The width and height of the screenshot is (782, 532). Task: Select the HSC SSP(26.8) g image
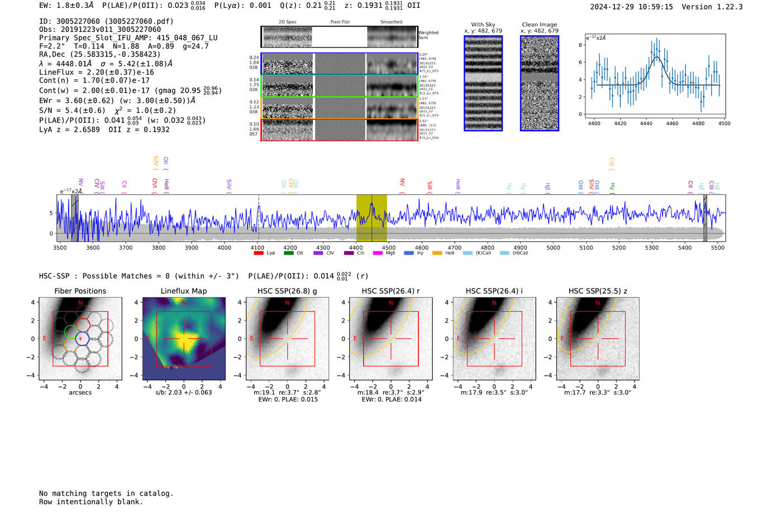point(287,339)
